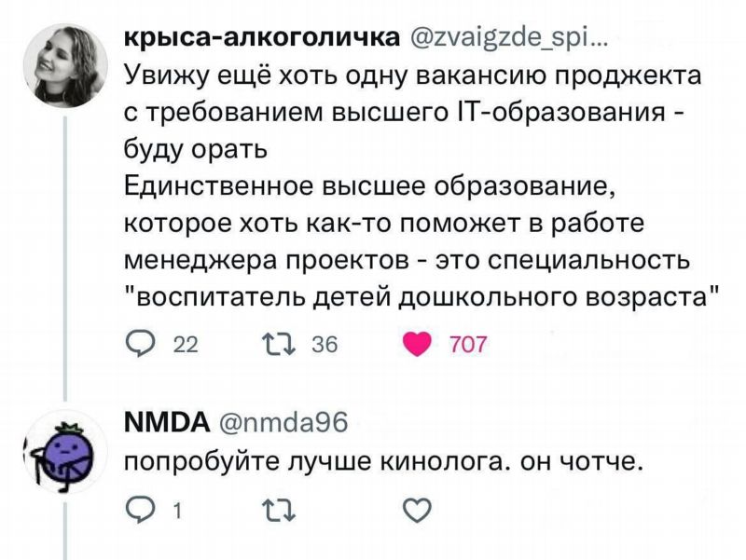View the 22 replies count

coord(186,345)
